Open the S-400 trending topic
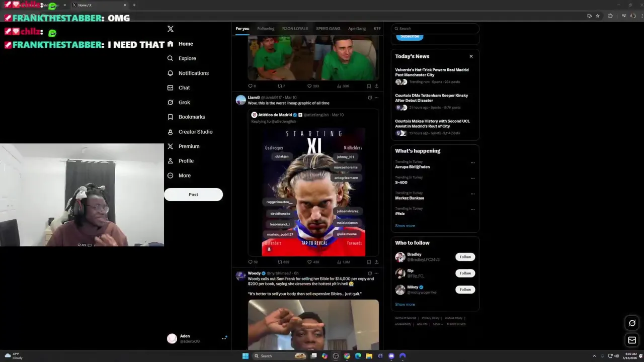This screenshot has width=644, height=362. (401, 183)
